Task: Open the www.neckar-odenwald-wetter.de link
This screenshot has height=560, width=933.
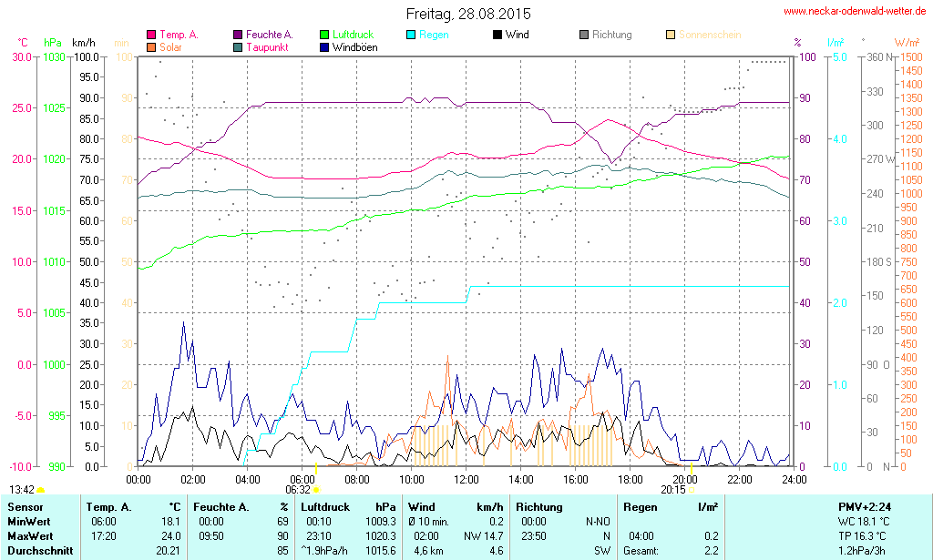Action: coord(855,12)
